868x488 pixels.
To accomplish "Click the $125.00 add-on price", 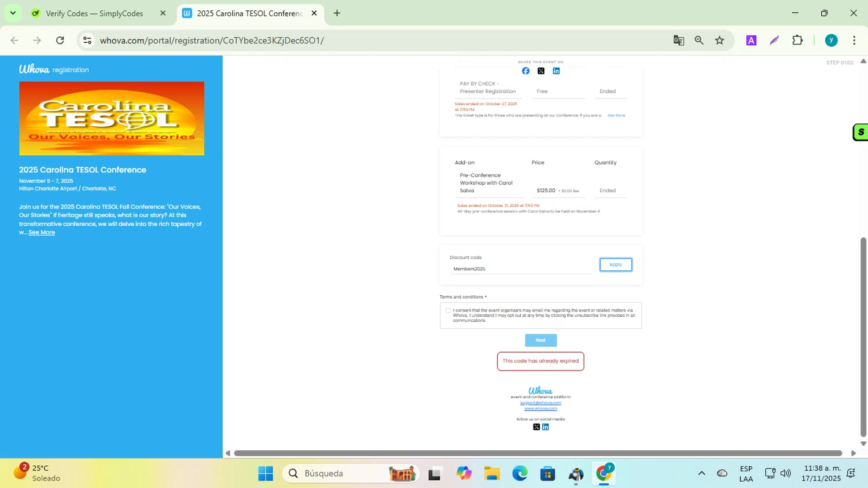I will pyautogui.click(x=546, y=190).
